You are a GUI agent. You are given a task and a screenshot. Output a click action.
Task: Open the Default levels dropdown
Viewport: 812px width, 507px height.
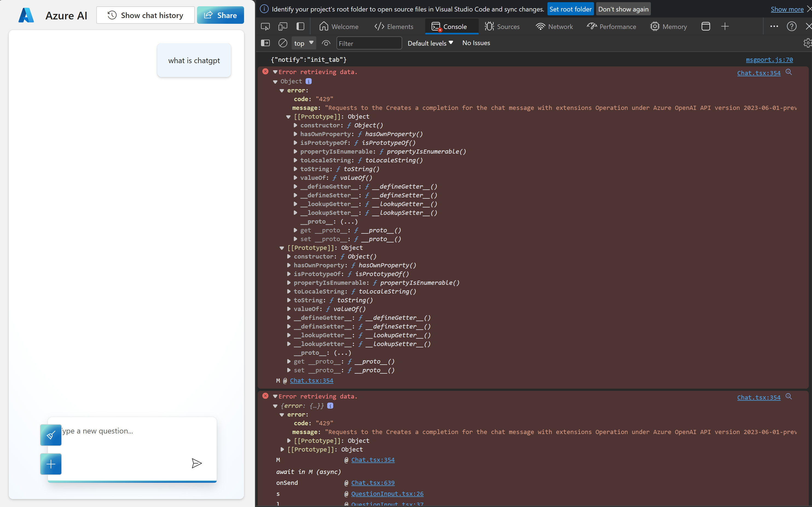click(430, 43)
